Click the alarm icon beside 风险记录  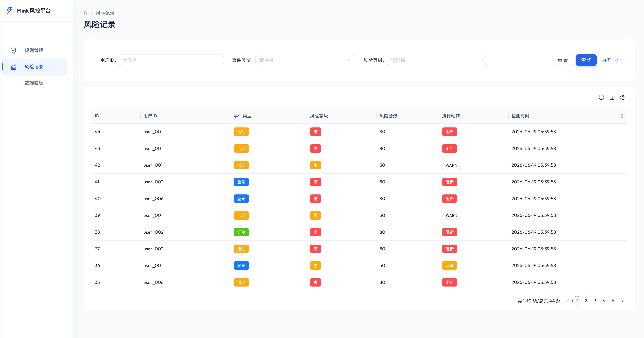(13, 67)
